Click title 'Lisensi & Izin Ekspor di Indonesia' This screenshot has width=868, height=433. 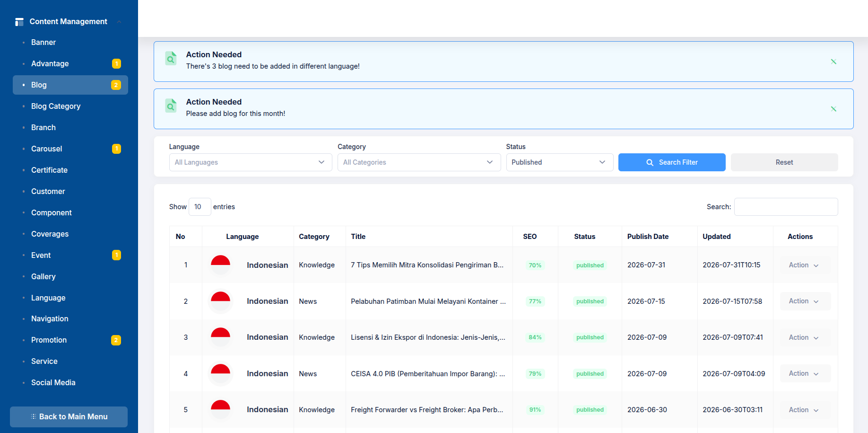(428, 337)
